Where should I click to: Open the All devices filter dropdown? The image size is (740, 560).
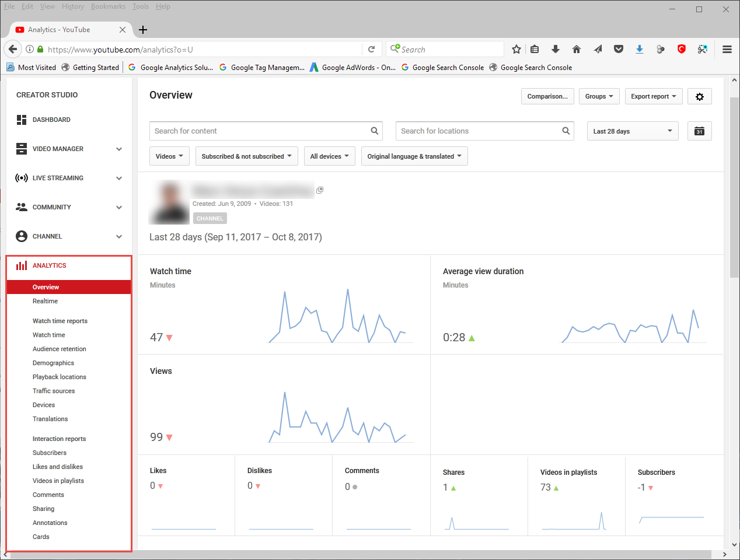(329, 156)
